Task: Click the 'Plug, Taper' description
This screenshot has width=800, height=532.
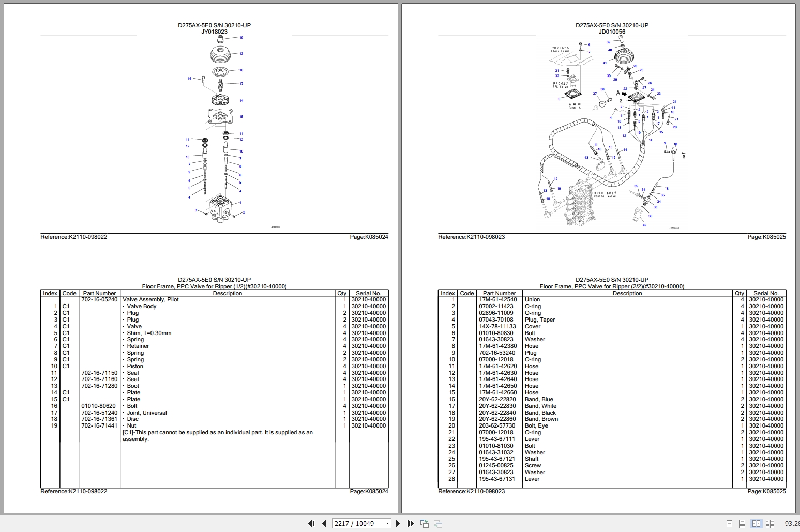Action: (x=539, y=320)
